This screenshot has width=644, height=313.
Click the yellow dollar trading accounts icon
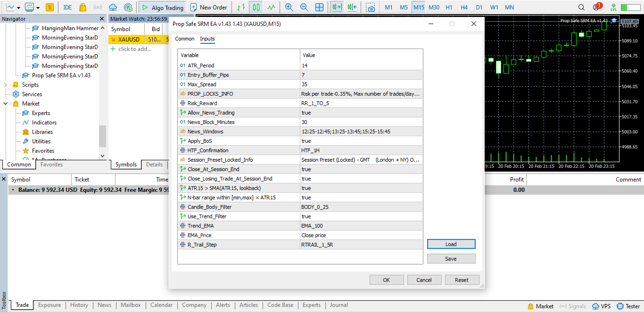(50, 8)
